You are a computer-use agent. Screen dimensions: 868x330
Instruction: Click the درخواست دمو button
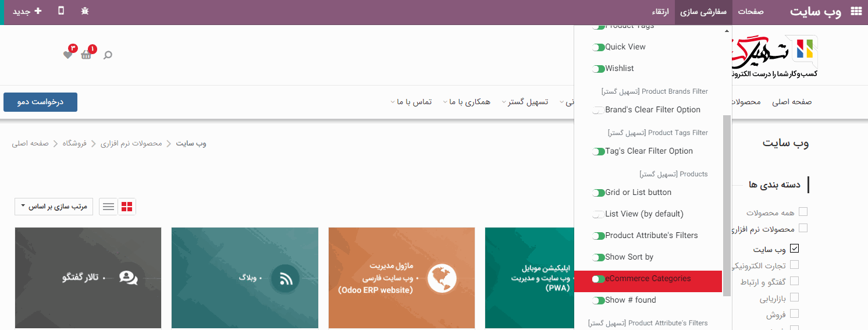40,102
